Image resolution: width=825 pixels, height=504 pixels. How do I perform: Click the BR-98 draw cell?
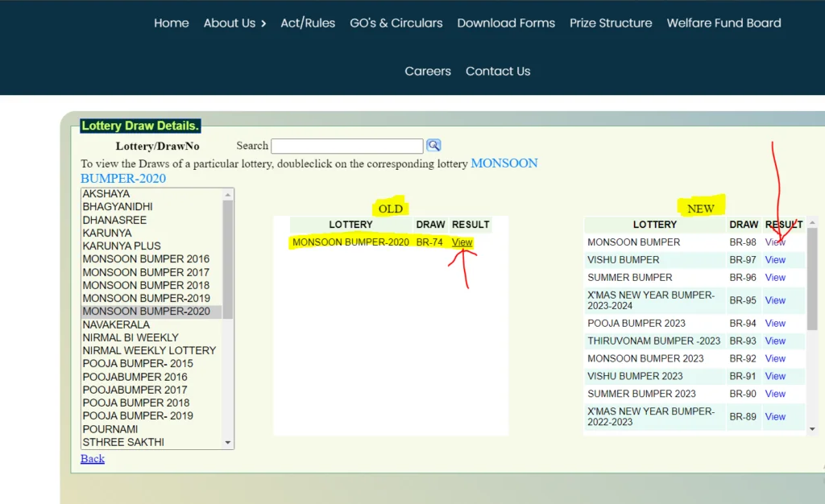coord(742,242)
